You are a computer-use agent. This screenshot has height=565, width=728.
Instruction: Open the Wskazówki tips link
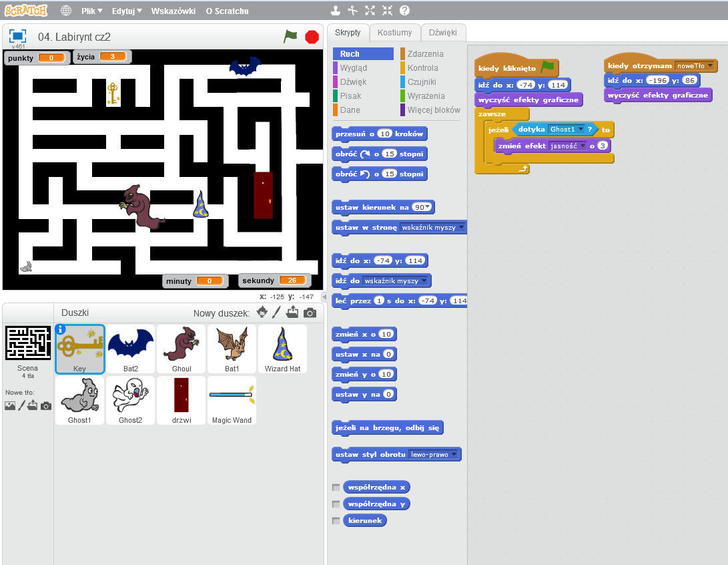[173, 11]
